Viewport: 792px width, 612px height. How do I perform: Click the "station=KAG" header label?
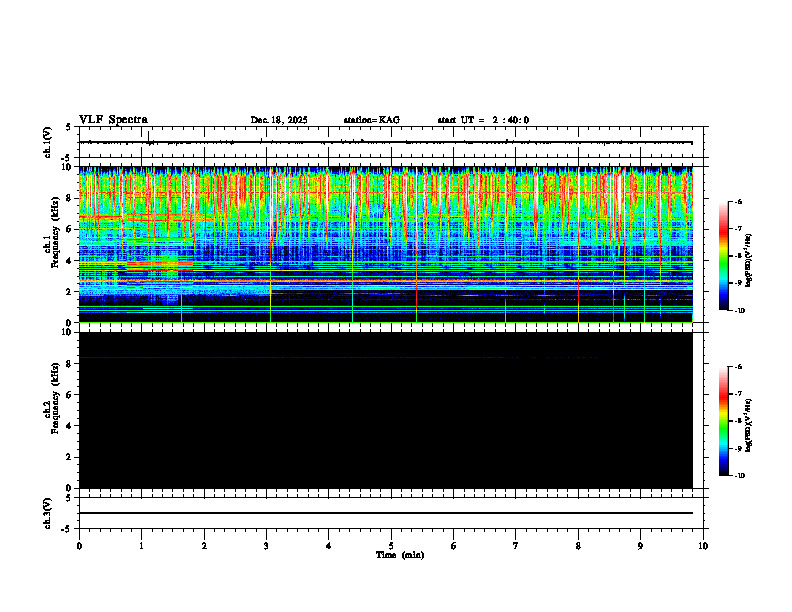pos(372,120)
